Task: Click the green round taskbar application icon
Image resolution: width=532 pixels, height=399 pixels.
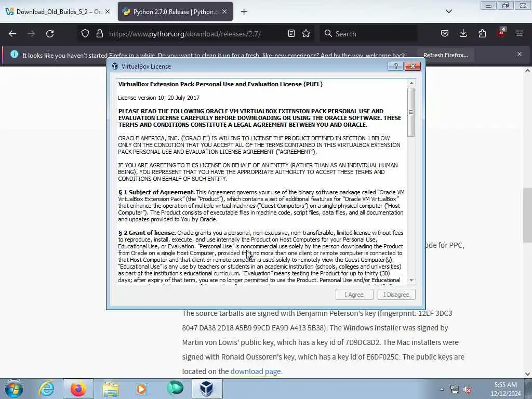Action: click(175, 388)
